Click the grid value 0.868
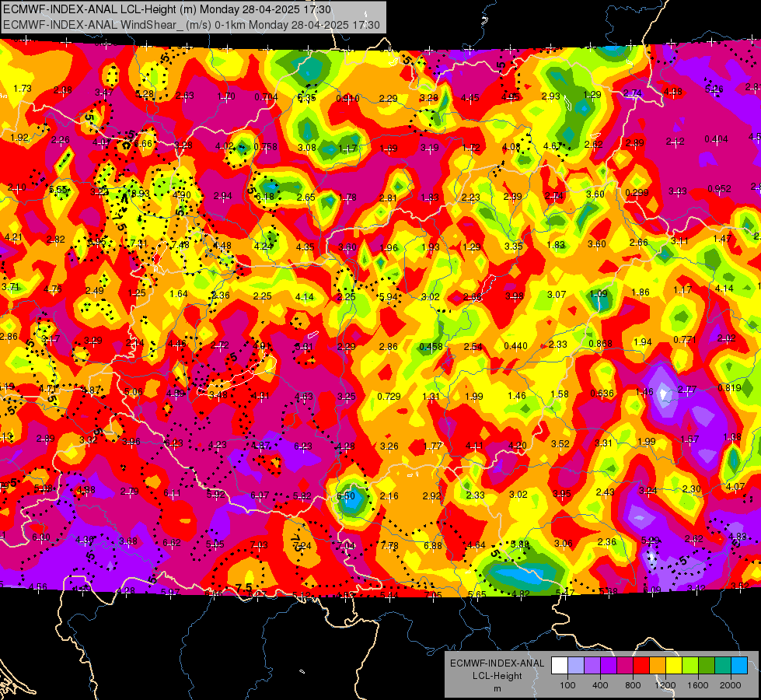This screenshot has width=761, height=700. click(x=600, y=344)
